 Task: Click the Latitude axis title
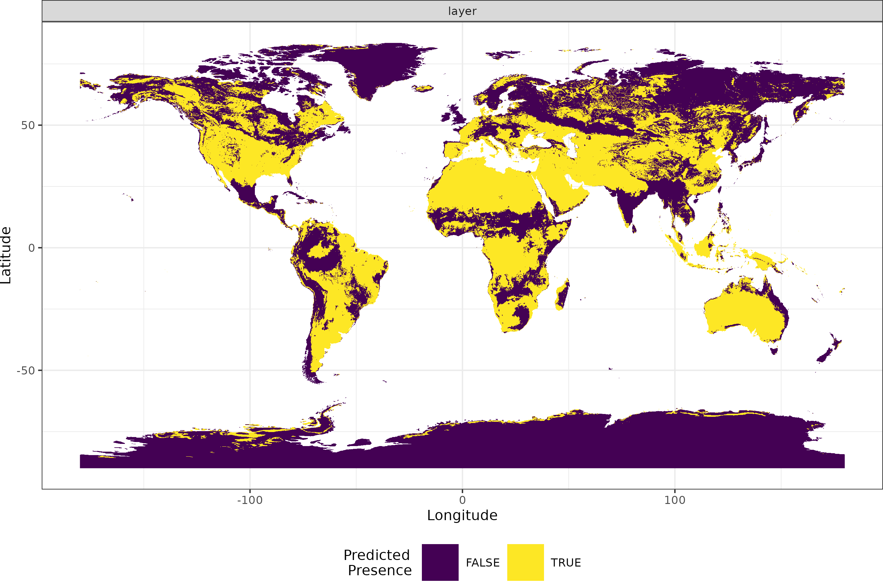[6, 255]
